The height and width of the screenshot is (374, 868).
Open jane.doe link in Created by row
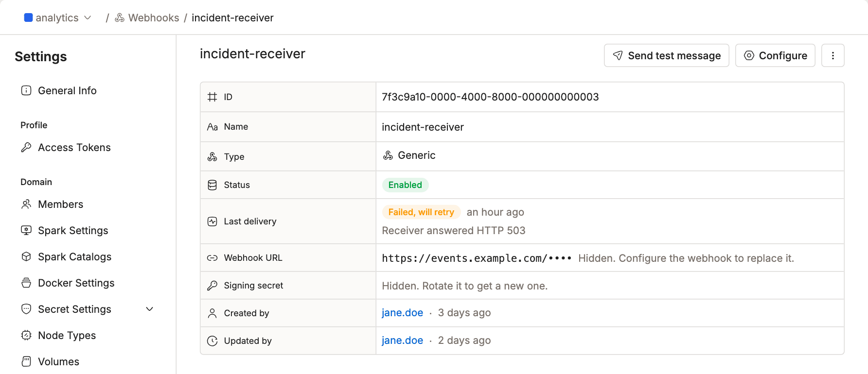tap(402, 313)
